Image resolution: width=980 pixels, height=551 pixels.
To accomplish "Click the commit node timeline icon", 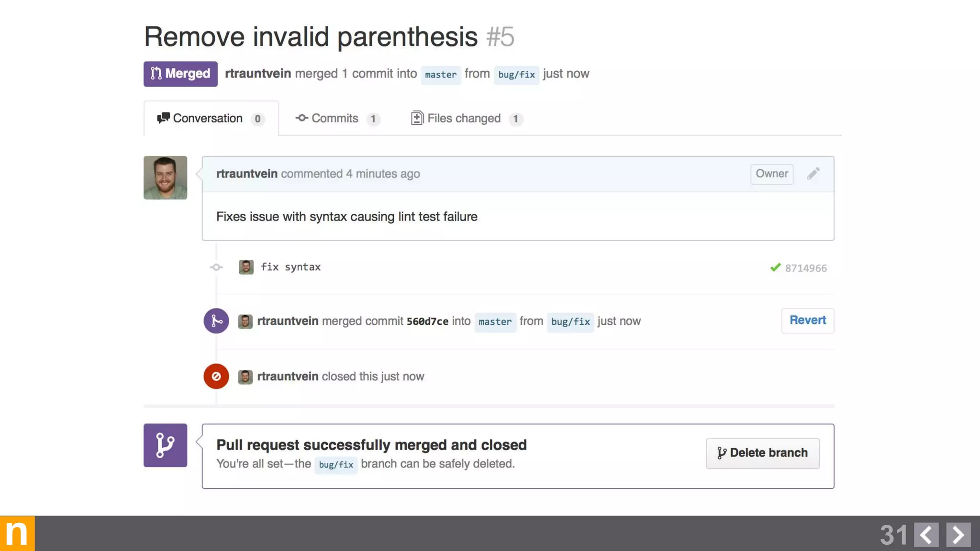I will (x=216, y=267).
